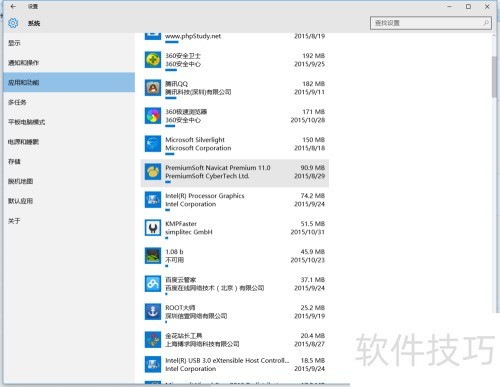Open the 关于 settings page
This screenshot has width=500, height=387.
point(69,221)
